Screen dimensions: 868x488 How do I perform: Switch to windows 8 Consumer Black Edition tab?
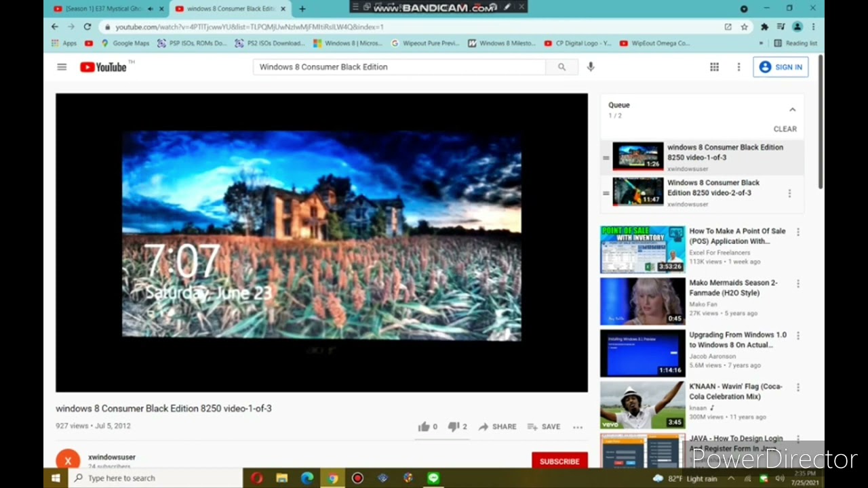click(230, 9)
